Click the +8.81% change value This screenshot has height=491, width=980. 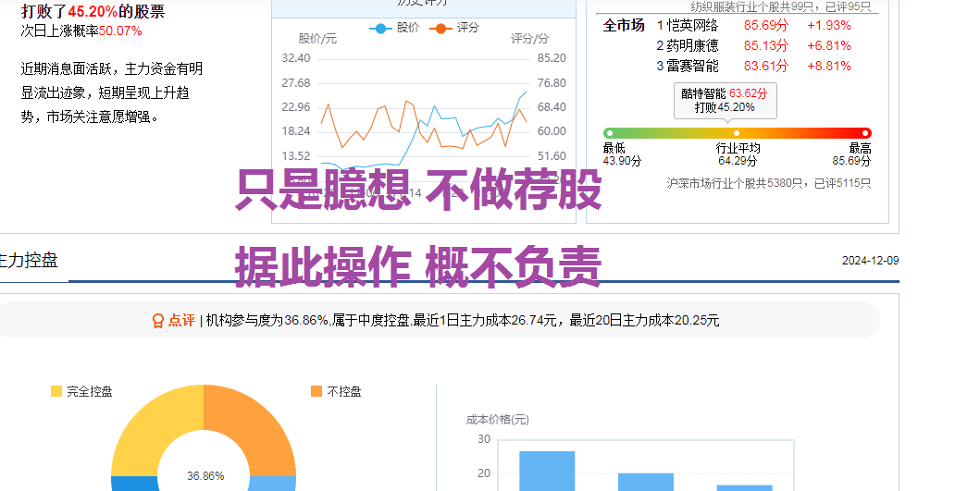tap(829, 66)
